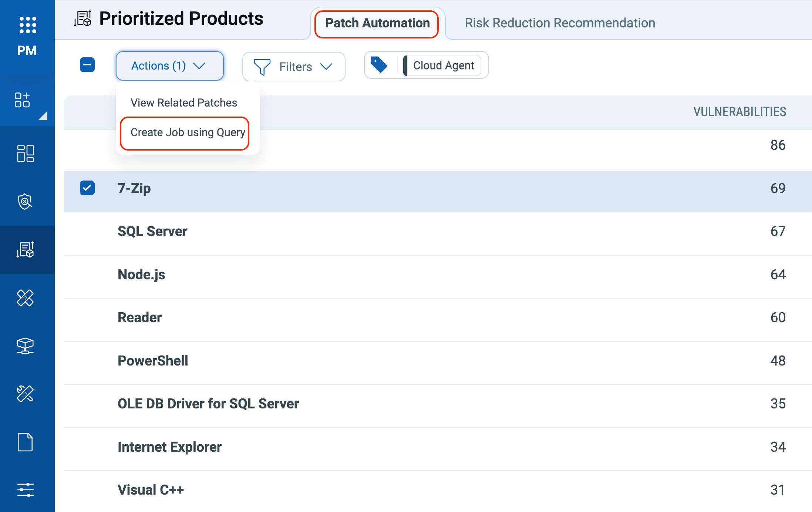Image resolution: width=812 pixels, height=512 pixels.
Task: Uncheck the 7-Zip row checkbox
Action: coord(87,188)
